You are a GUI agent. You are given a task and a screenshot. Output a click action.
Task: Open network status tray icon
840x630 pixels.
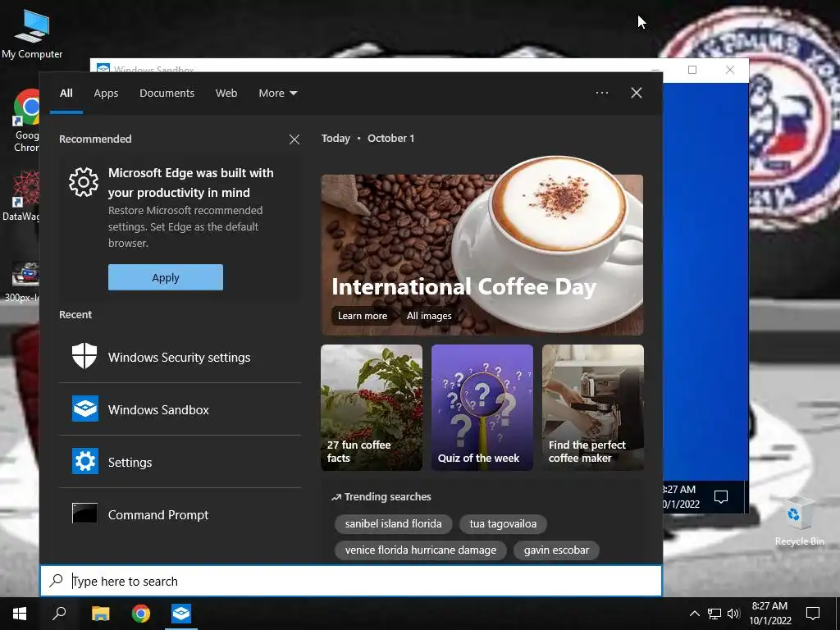coord(714,614)
